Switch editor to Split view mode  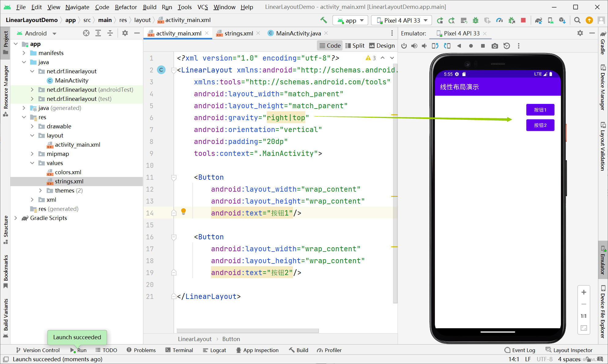pyautogui.click(x=355, y=46)
